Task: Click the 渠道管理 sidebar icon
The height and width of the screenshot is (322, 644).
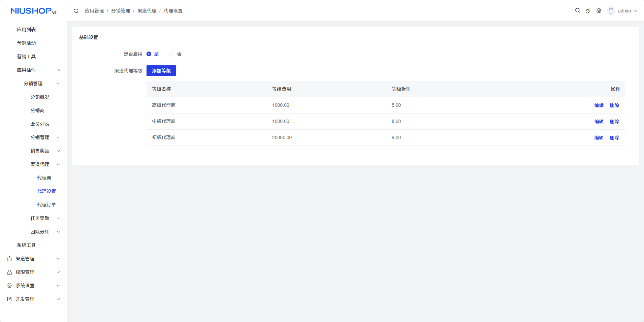Action: [9, 259]
